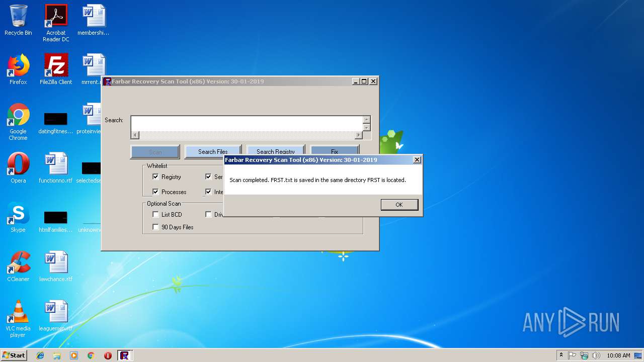644x362 pixels.
Task: Open Internet Explorer from the taskbar
Action: pos(40,355)
